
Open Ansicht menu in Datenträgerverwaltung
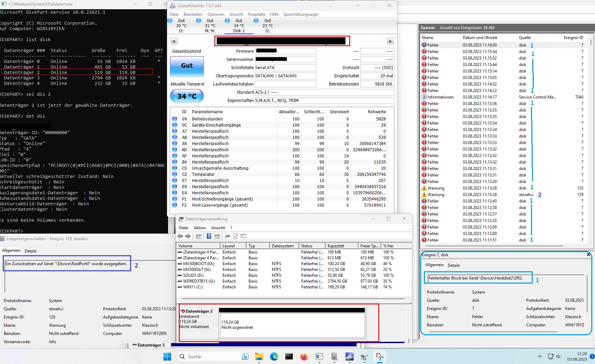pyautogui.click(x=218, y=228)
